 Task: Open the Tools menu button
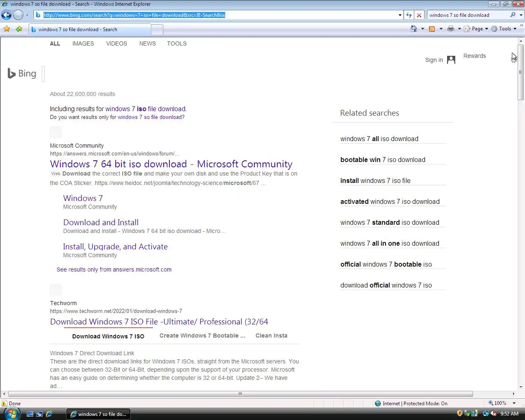coord(504,29)
